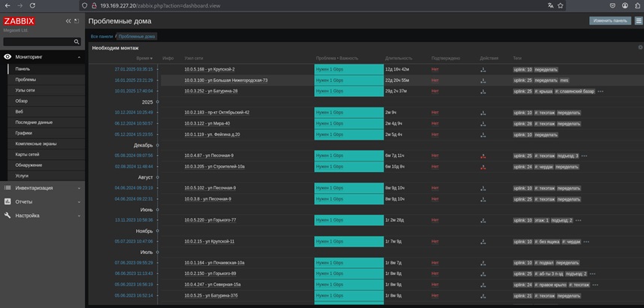The image size is (644, 308).
Task: Open the Все панели breadcrumb link
Action: [x=101, y=37]
